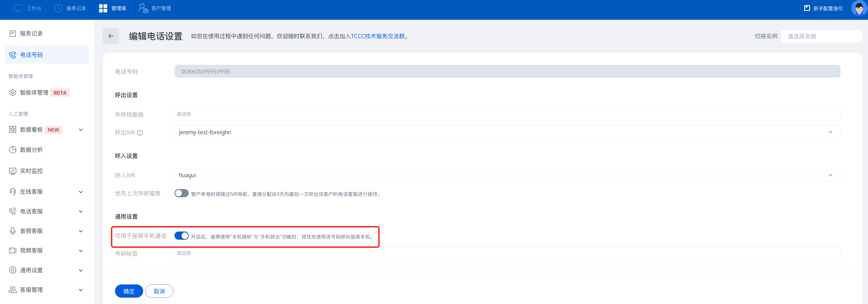Switch to the 工作台 top tab
Screen dimensions: 868x304
(x=28, y=8)
